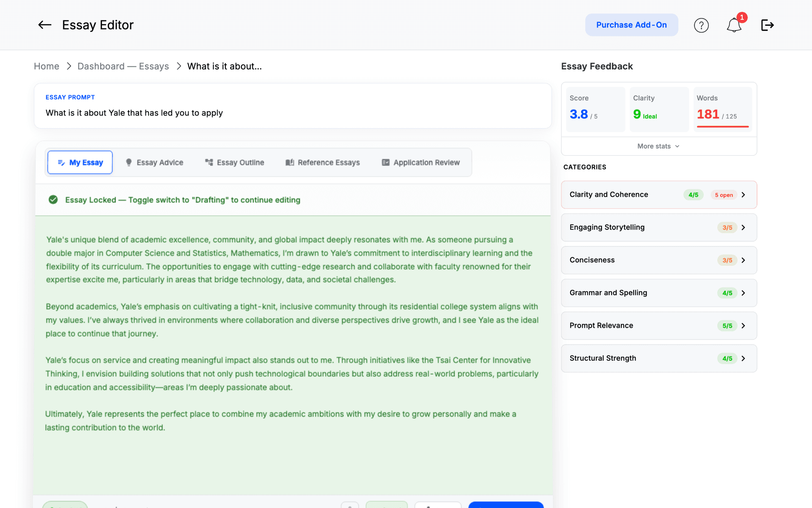
Task: Click the red Words count progress bar
Action: (x=722, y=127)
